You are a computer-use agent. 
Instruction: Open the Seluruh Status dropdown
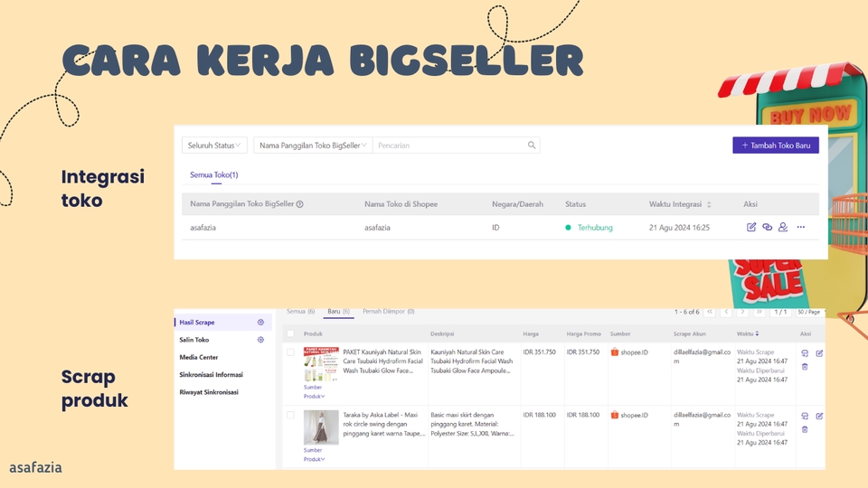click(214, 145)
